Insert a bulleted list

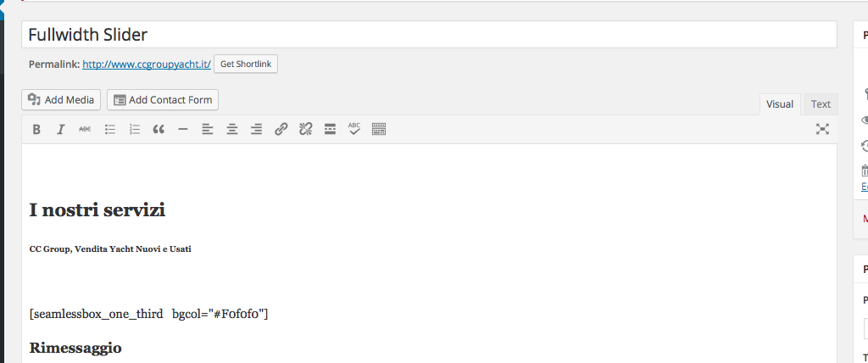110,130
